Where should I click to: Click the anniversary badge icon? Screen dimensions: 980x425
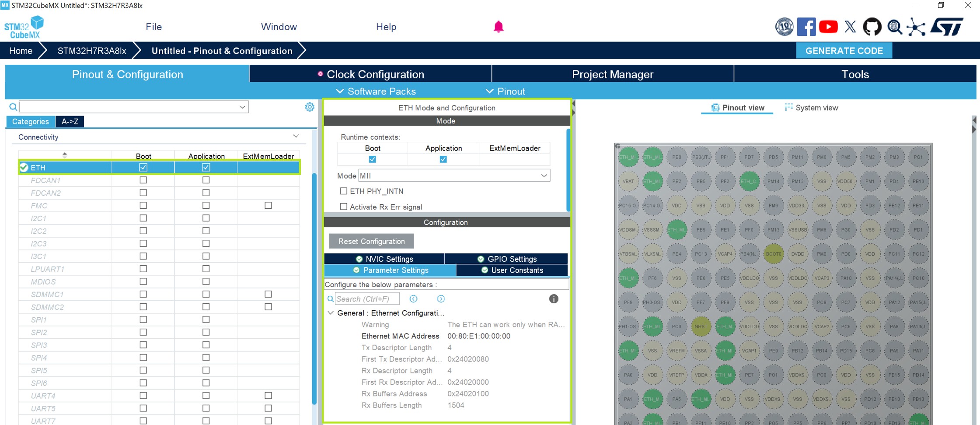tap(784, 27)
